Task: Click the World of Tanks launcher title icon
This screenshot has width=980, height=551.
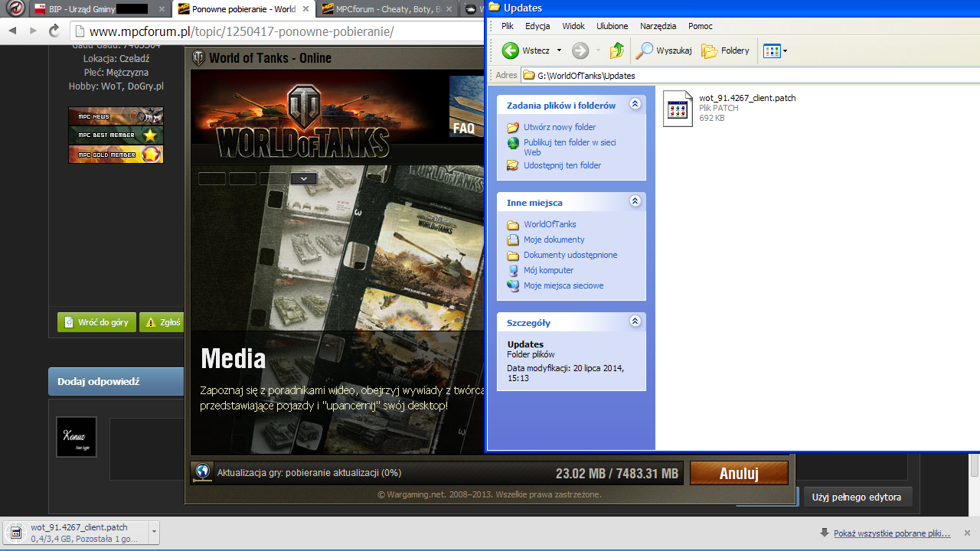Action: (198, 58)
